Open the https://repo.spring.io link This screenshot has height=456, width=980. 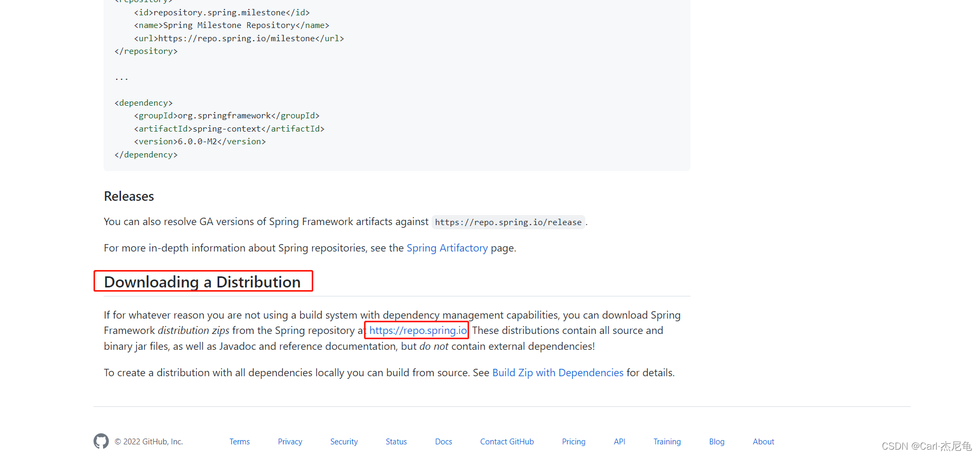click(418, 330)
